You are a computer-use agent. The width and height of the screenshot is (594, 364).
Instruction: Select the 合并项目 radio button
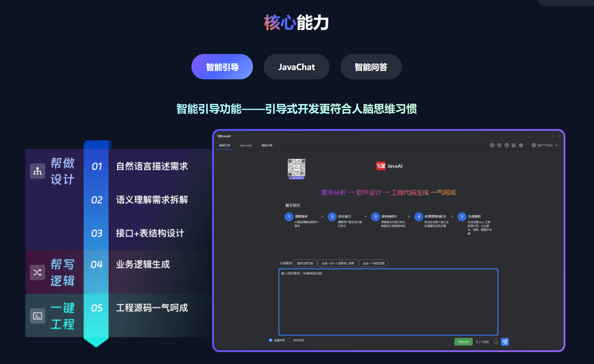coord(290,340)
